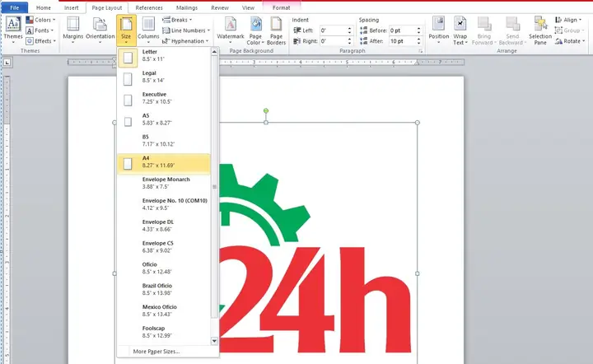Adjust Spacing Before spinner arrows

[418, 30]
